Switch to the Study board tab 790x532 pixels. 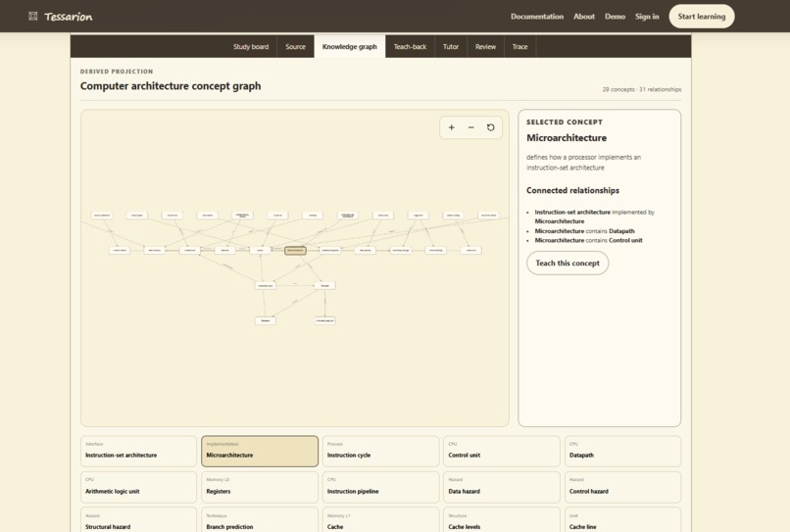(x=251, y=46)
